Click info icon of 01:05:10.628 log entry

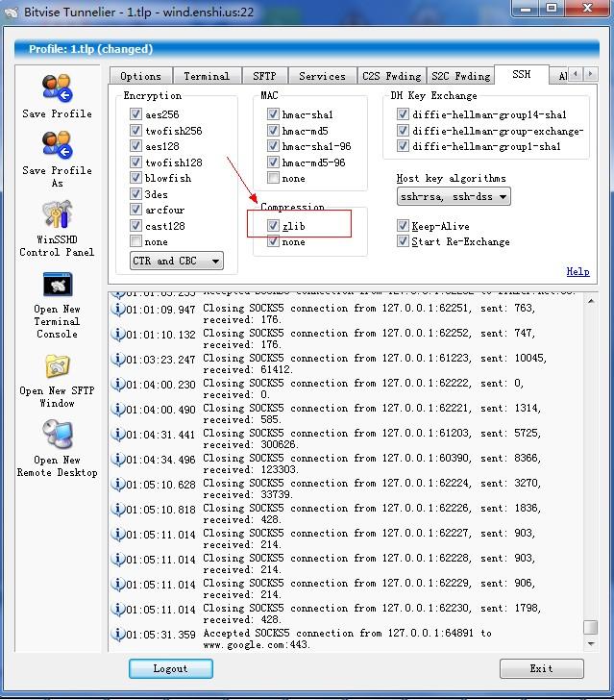tap(118, 484)
